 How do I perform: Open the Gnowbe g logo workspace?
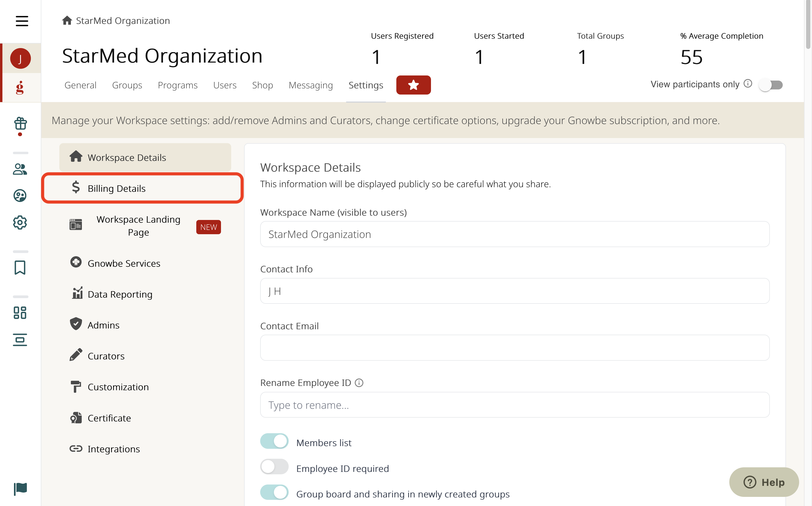(x=20, y=88)
